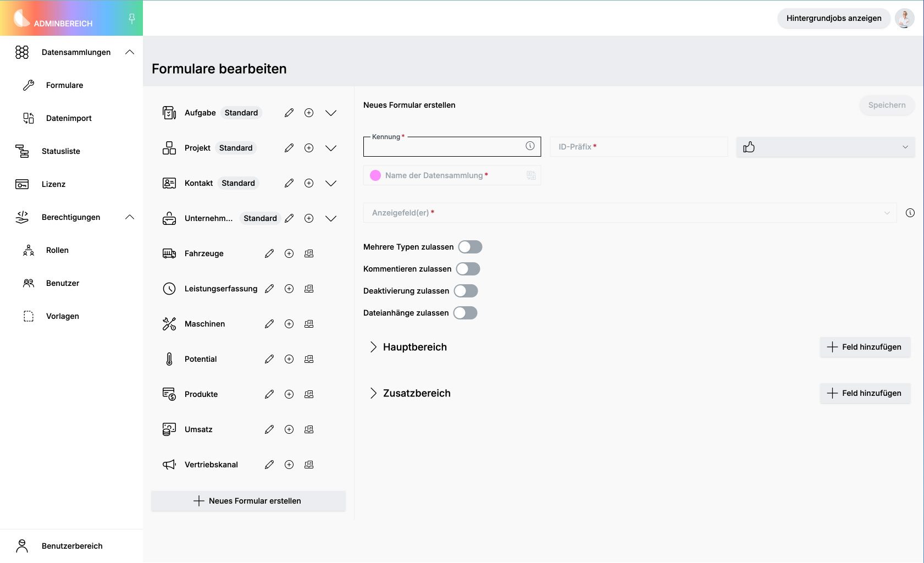Viewport: 924px width, 563px height.
Task: Open the thumbs-up icon dropdown
Action: [x=825, y=147]
